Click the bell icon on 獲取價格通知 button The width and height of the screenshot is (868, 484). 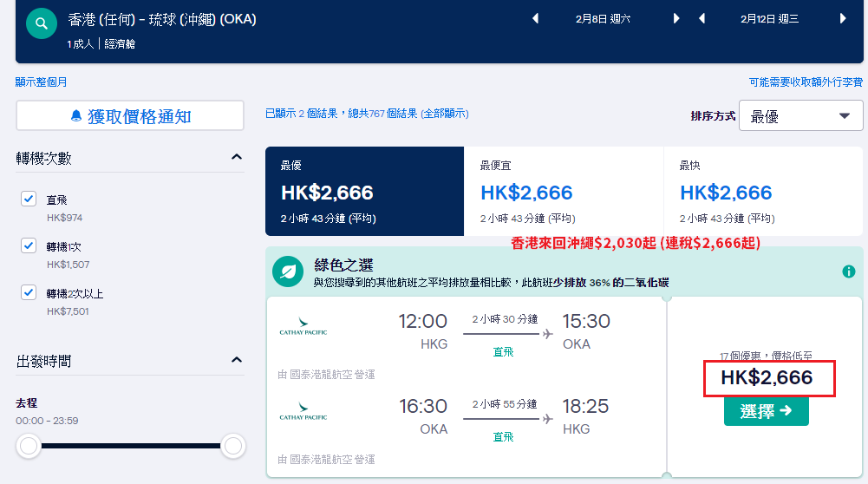pos(76,115)
